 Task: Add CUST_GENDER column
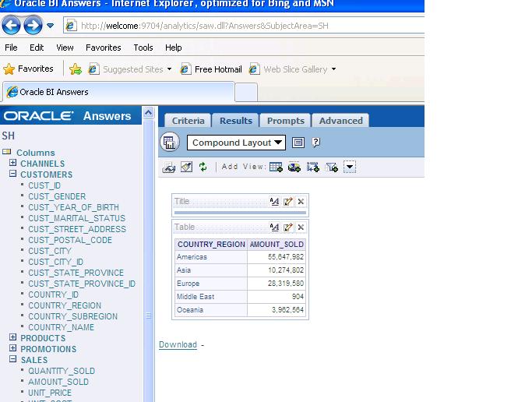(x=57, y=196)
